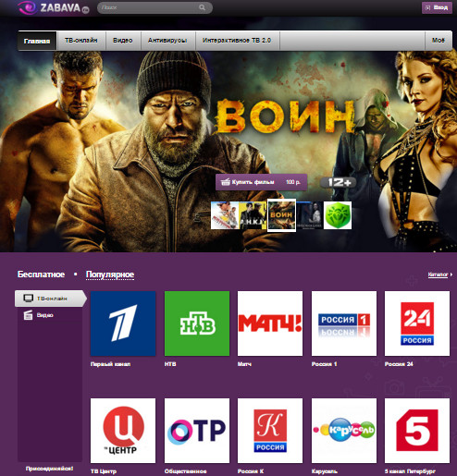This screenshot has height=476, width=457.
Task: Open the Россия К logo tile
Action: tap(270, 431)
